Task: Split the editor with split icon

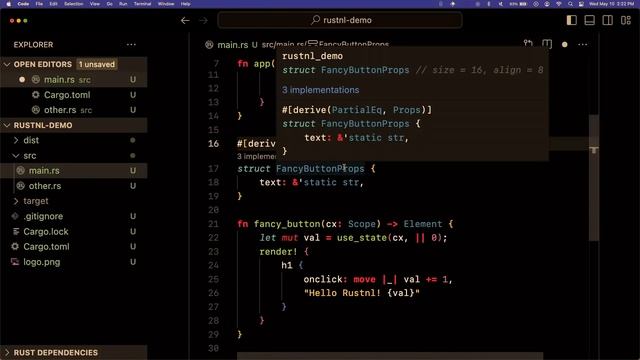Action: tap(547, 44)
